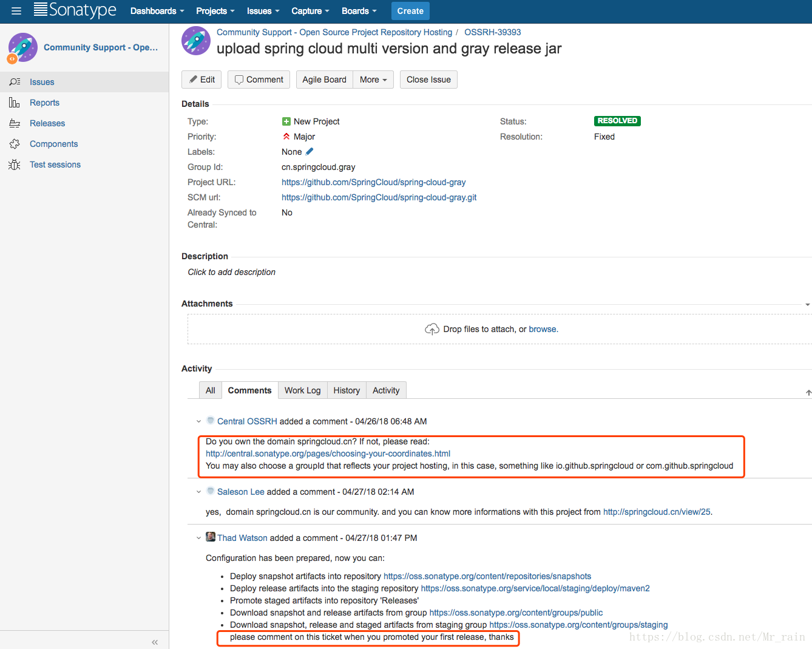Open the Capture dropdown menu
The height and width of the screenshot is (649, 812).
pos(310,11)
